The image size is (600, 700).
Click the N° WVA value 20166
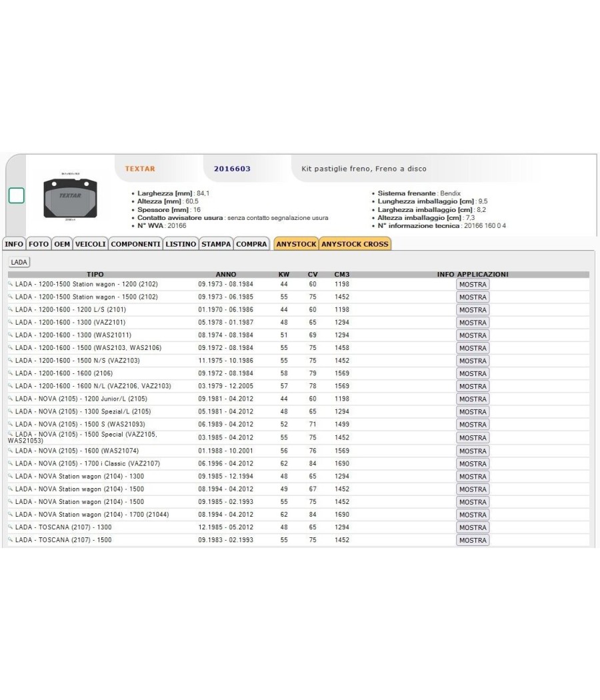tap(177, 226)
